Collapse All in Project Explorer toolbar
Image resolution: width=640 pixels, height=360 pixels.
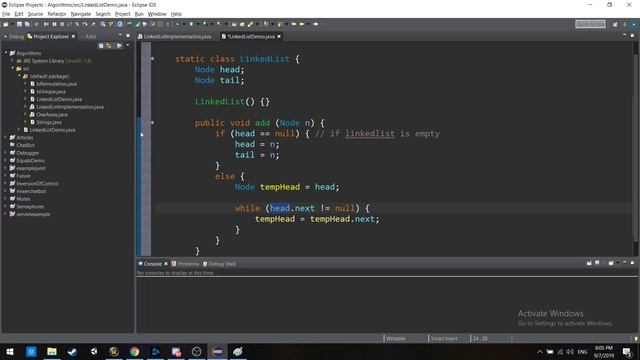tap(101, 46)
